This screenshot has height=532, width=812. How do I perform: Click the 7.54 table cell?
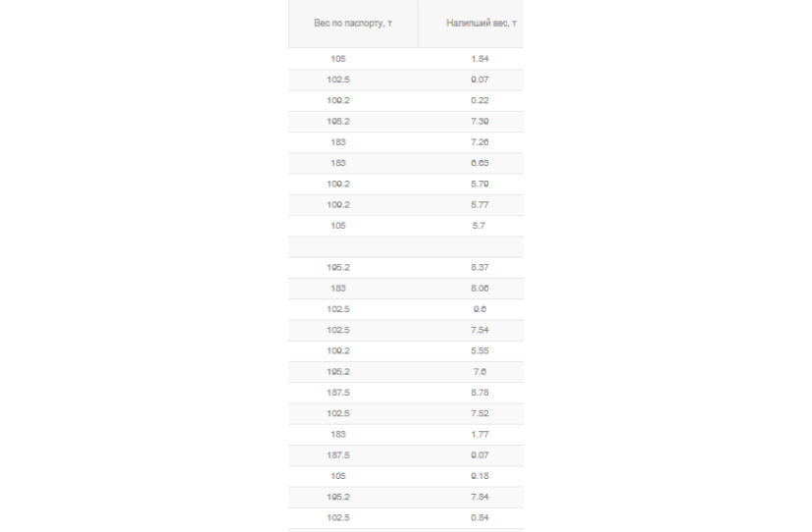click(480, 330)
